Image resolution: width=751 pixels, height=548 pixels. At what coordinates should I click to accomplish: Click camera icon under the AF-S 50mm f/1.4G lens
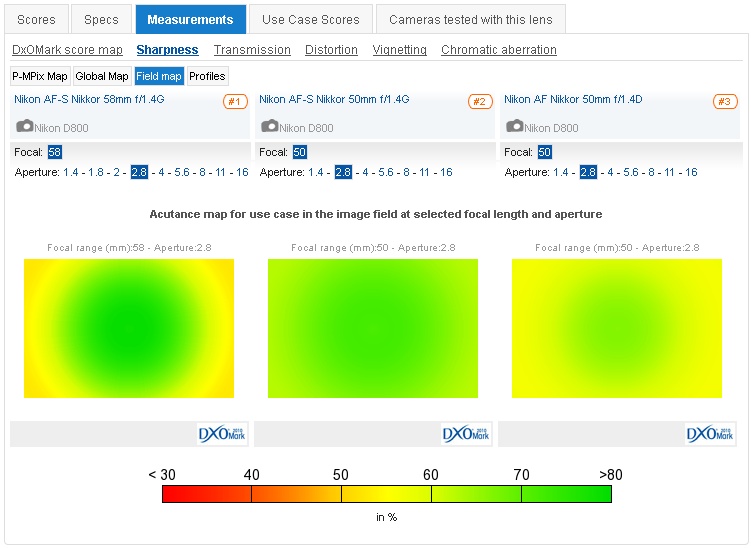point(270,126)
